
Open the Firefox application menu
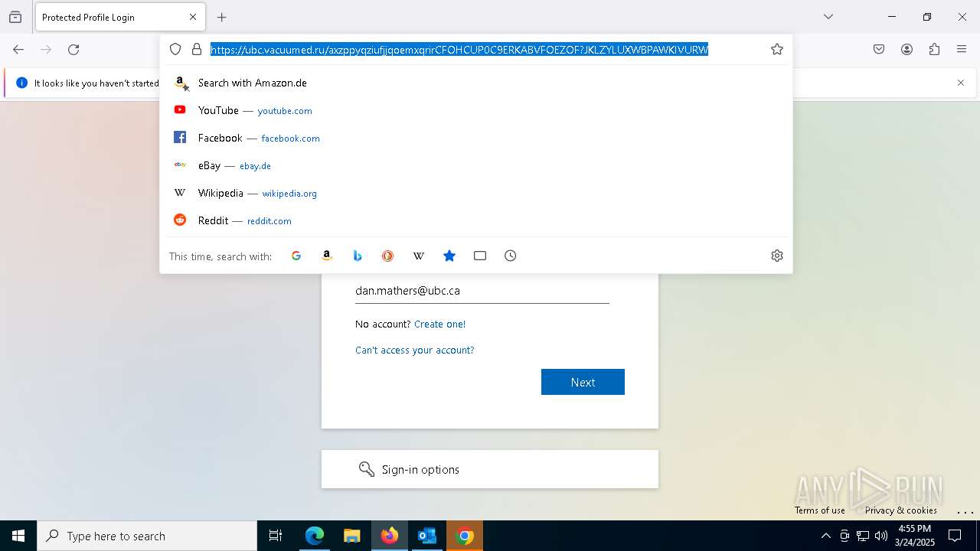[x=962, y=50]
